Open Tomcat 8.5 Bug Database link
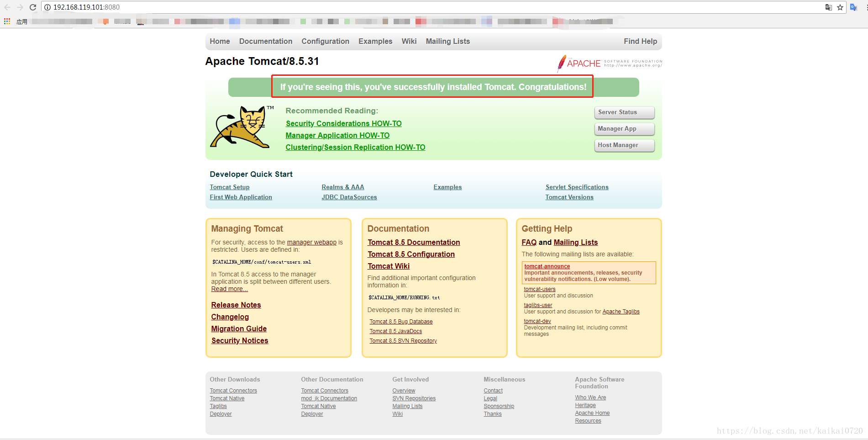This screenshot has width=868, height=440. coord(401,322)
